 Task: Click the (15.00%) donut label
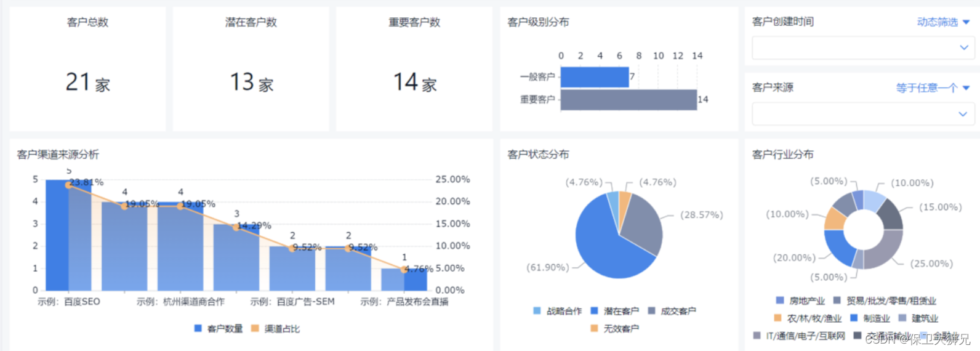[x=941, y=207]
